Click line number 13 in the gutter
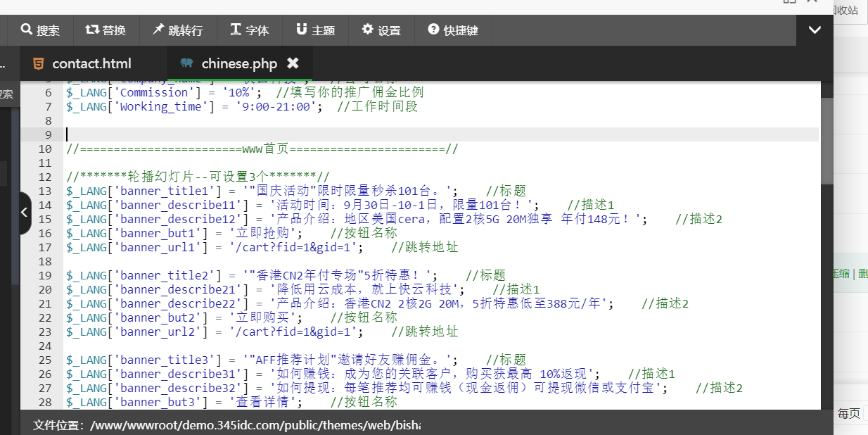 pyautogui.click(x=45, y=191)
